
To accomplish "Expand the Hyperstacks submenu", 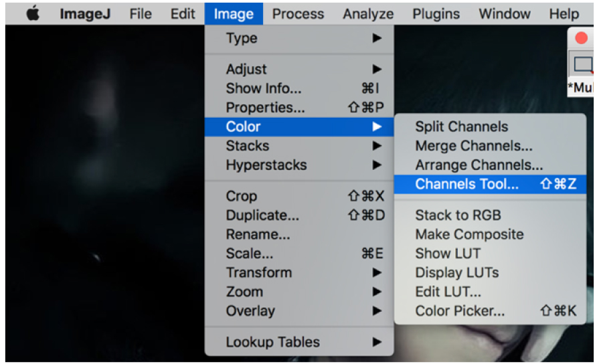I will click(299, 165).
